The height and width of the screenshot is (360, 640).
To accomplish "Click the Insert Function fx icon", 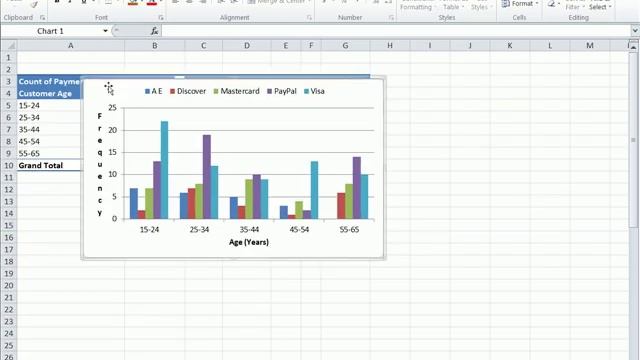I will pos(154,31).
